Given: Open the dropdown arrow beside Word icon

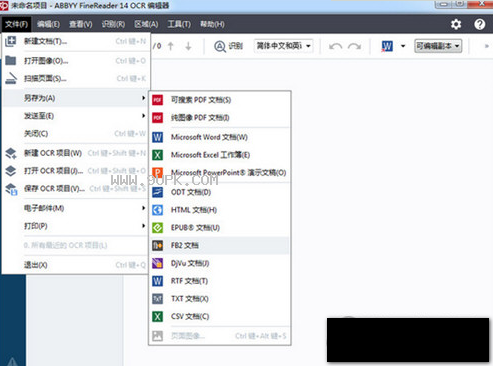Looking at the screenshot, I should coord(403,46).
